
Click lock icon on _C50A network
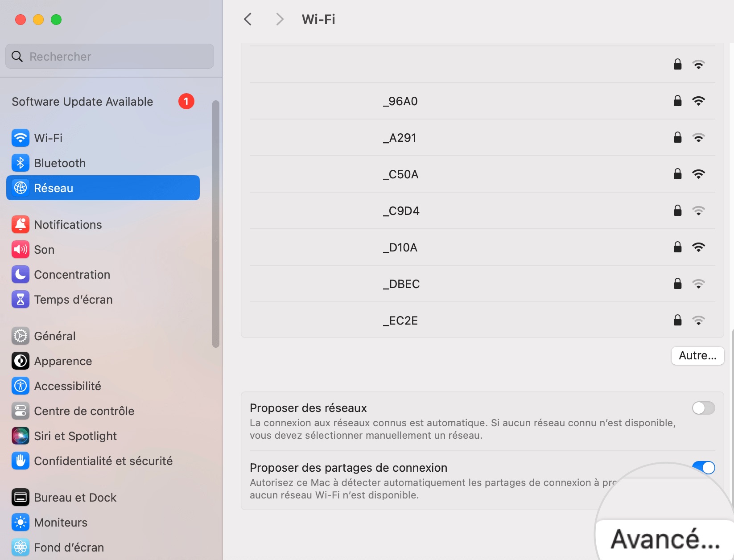[677, 174]
